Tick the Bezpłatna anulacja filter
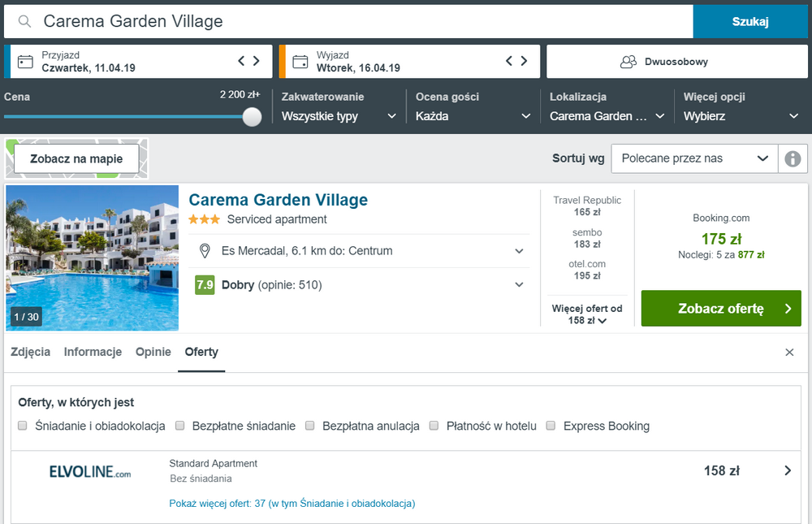812x524 pixels. click(310, 426)
